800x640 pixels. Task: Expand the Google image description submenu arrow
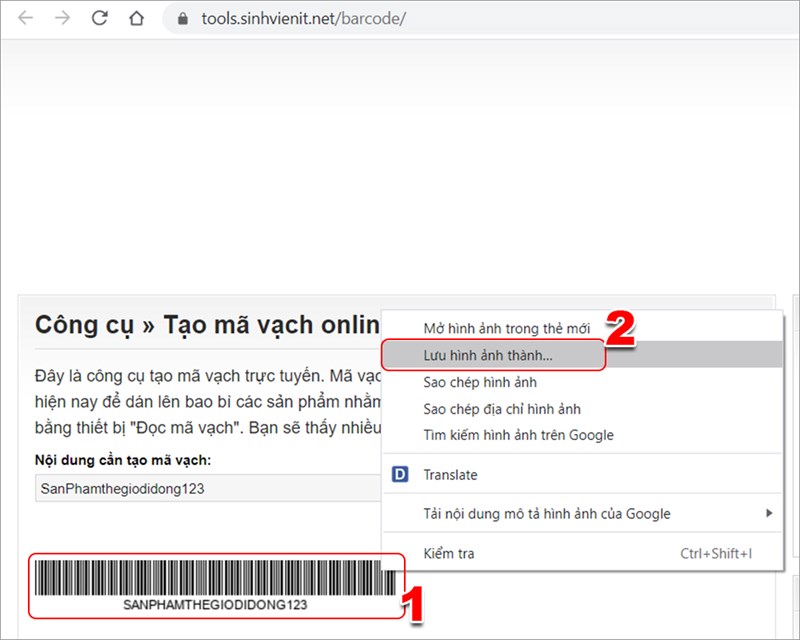[x=768, y=514]
